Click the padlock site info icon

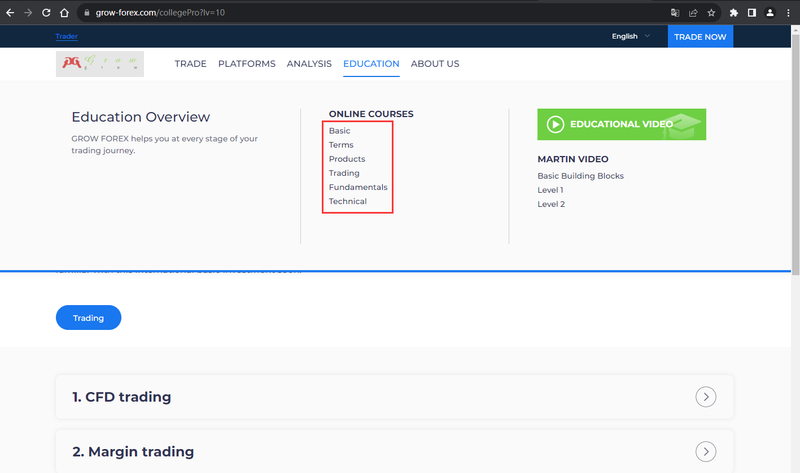pyautogui.click(x=87, y=13)
